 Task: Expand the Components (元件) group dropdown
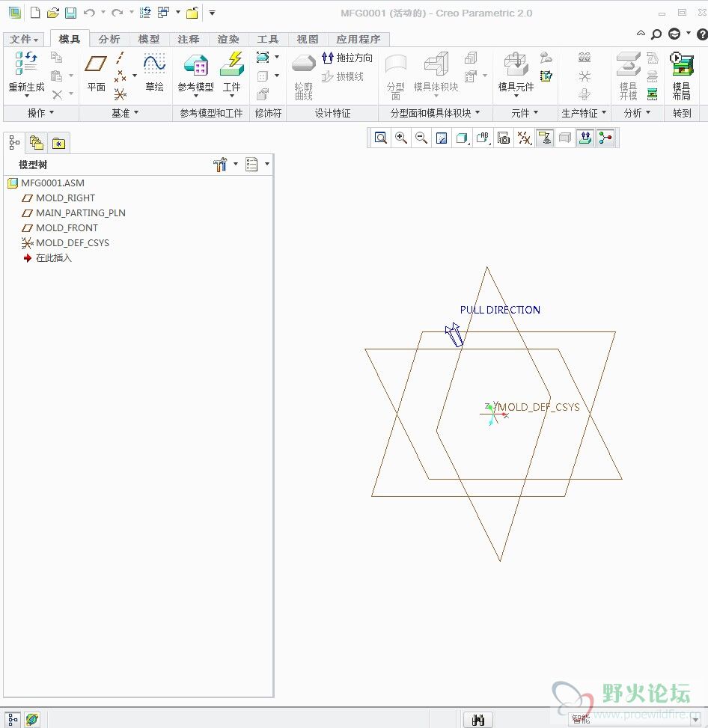tap(525, 113)
